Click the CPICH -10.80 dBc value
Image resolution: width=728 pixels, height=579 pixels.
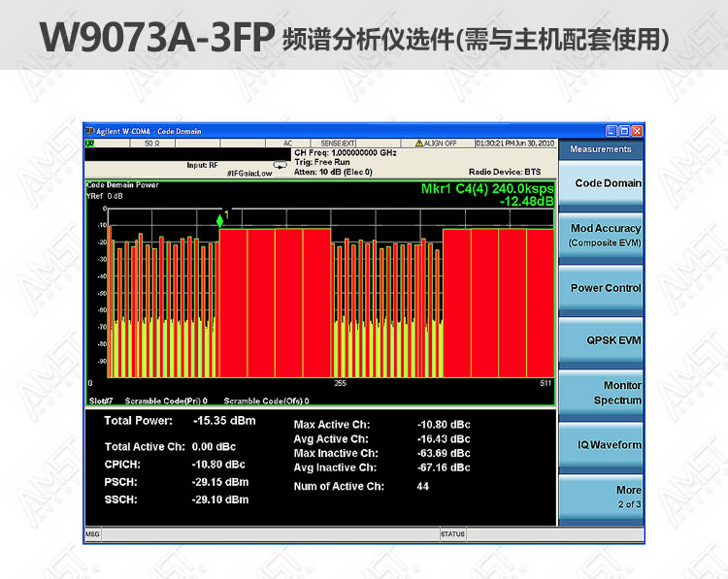pos(218,465)
